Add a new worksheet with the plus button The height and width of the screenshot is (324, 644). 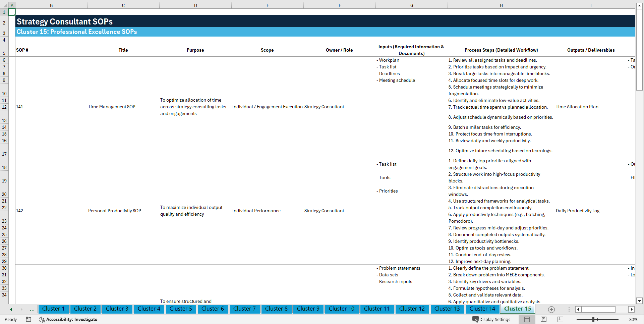pos(551,309)
